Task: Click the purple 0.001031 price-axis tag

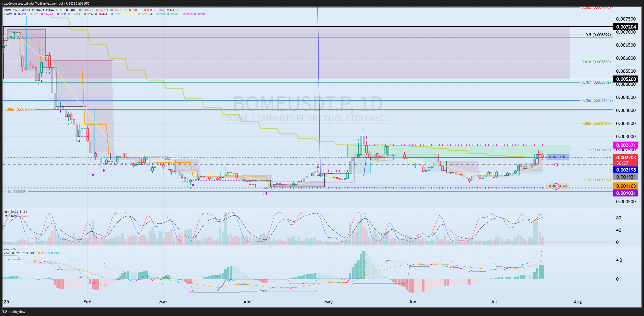Action: 626,193
